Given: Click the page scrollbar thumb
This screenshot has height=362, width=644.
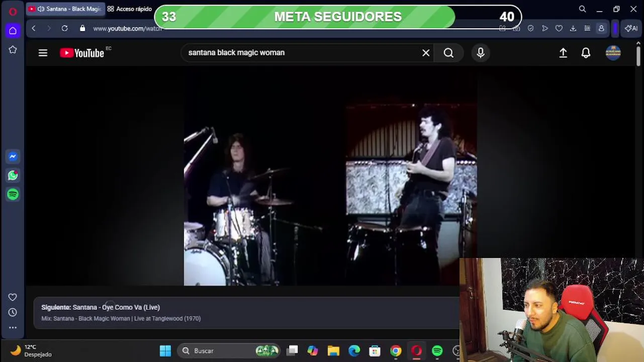Looking at the screenshot, I should pos(638,55).
